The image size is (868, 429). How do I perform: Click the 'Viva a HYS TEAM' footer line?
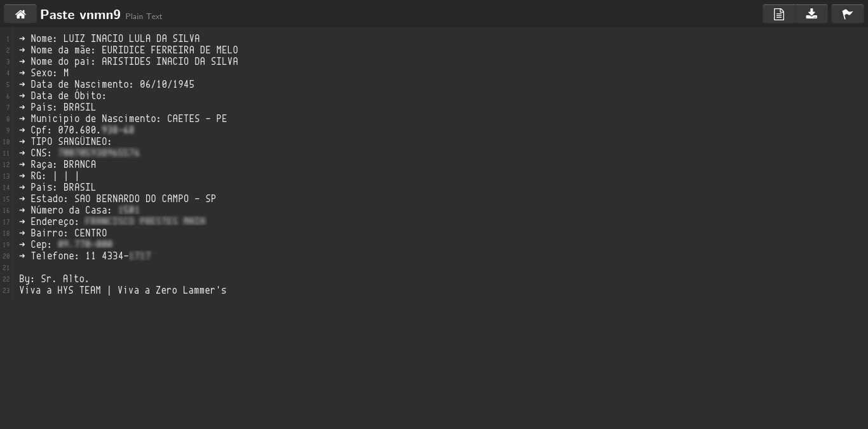pos(123,290)
